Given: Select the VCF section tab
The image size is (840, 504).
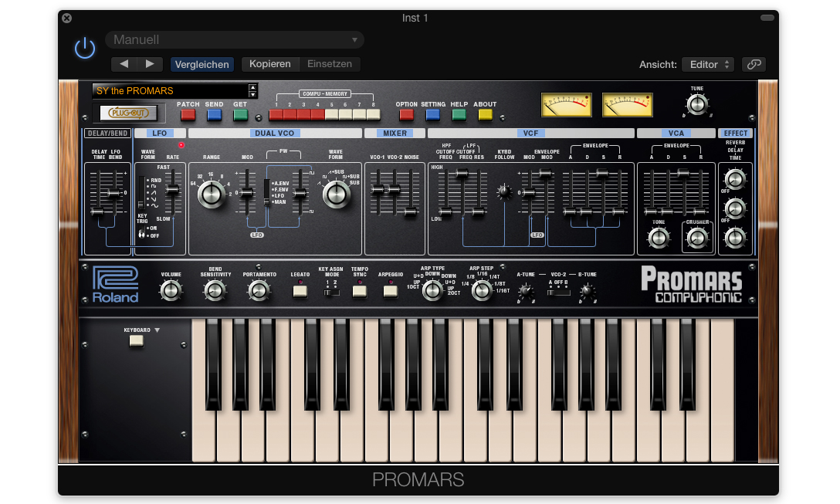Looking at the screenshot, I should pos(530,133).
